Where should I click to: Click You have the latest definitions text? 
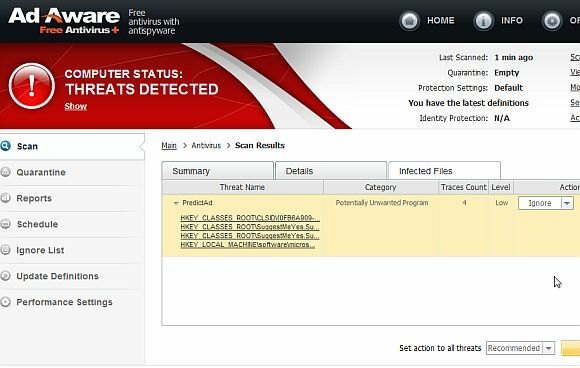468,103
